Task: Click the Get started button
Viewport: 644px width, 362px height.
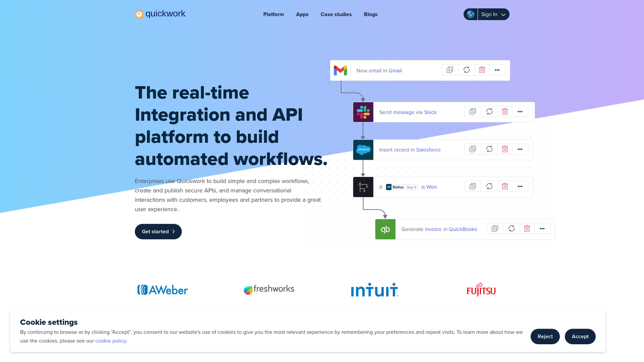Action: [158, 232]
